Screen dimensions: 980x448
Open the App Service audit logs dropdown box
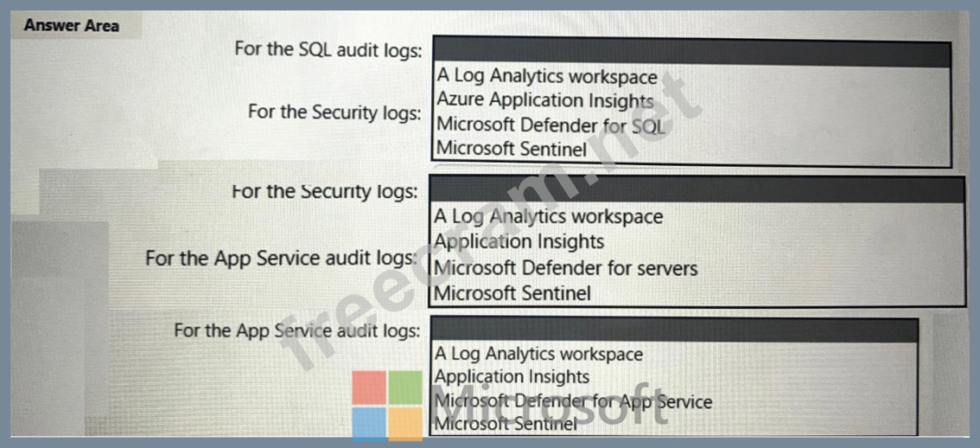pyautogui.click(x=674, y=330)
